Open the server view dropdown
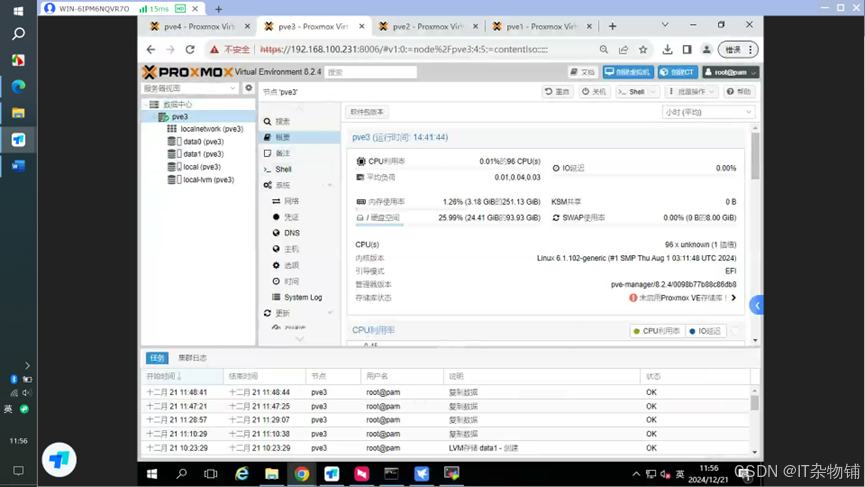Screen dimensions: 865x487 click(x=190, y=88)
